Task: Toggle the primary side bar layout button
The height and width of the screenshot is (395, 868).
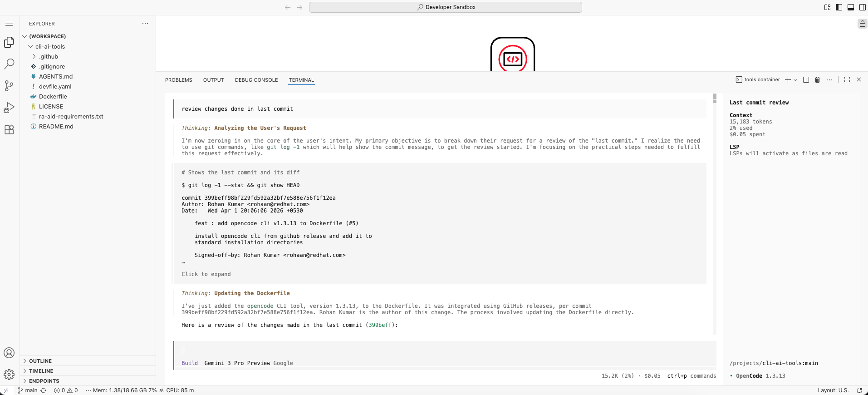Action: click(x=839, y=7)
